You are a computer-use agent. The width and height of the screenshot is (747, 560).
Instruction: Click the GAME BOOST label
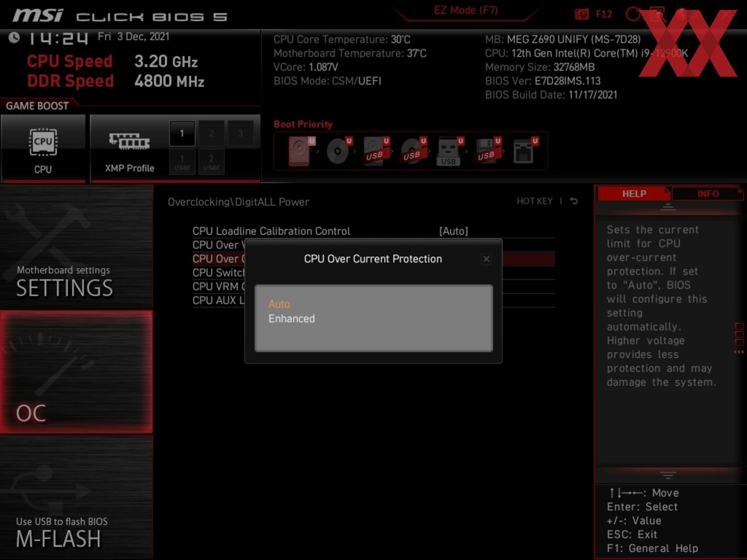(37, 106)
